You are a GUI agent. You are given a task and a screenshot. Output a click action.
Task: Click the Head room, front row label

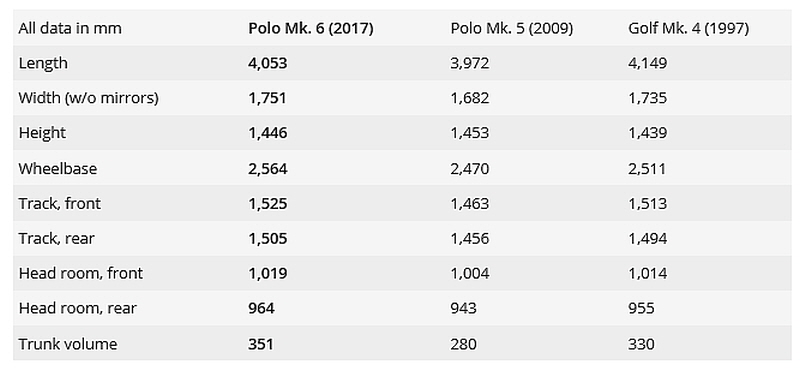click(x=81, y=274)
